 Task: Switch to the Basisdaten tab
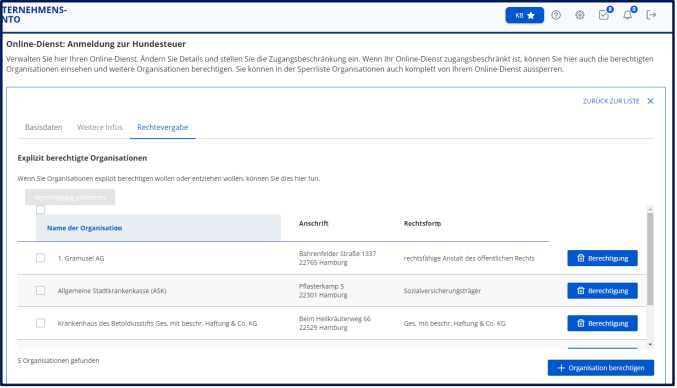[x=44, y=128]
